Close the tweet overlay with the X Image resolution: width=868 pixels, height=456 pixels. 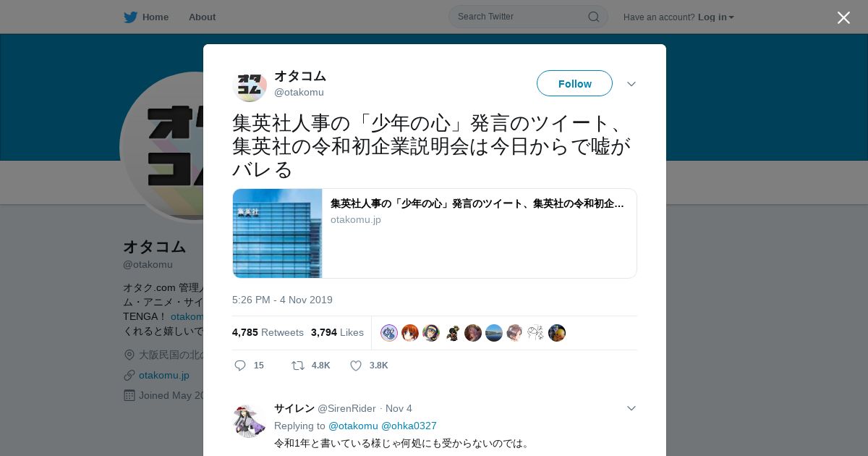[843, 17]
